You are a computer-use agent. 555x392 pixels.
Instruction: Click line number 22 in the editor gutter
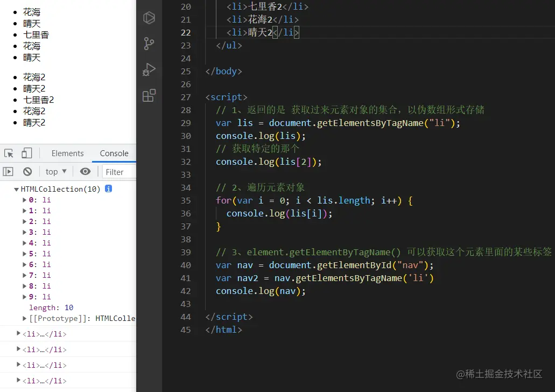(x=186, y=33)
